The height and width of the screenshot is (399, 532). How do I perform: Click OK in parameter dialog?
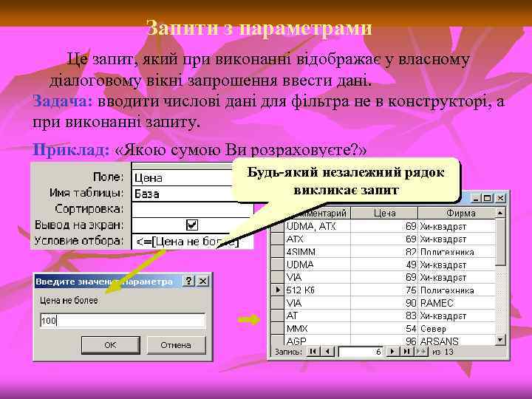[111, 345]
